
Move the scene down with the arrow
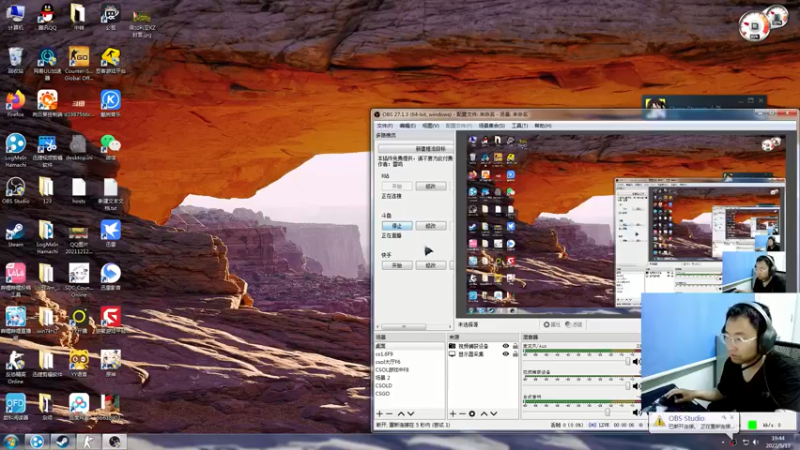411,414
